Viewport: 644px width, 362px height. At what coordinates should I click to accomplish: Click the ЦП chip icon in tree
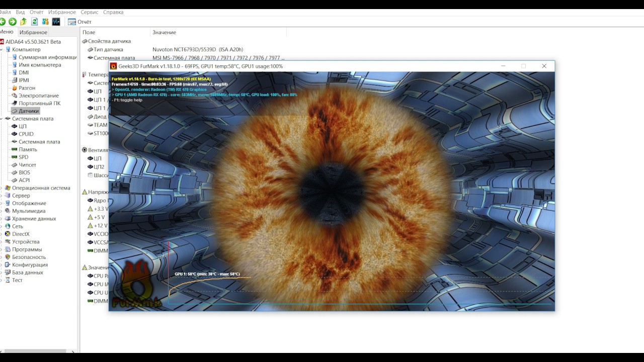(14, 126)
